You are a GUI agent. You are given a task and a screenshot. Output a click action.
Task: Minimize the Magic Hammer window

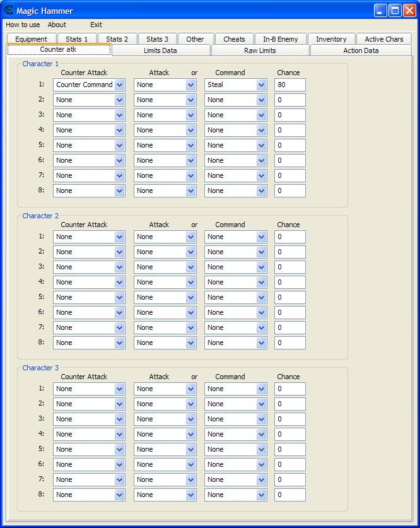pos(380,11)
